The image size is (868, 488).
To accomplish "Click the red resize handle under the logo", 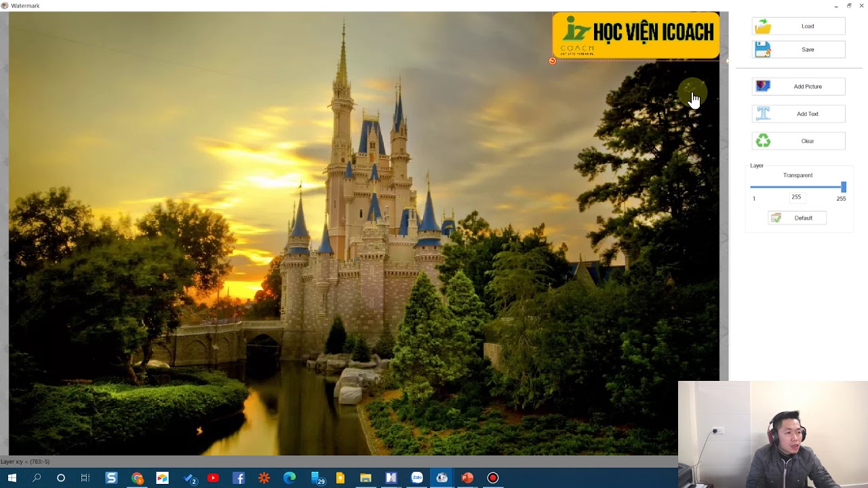I will coord(552,61).
